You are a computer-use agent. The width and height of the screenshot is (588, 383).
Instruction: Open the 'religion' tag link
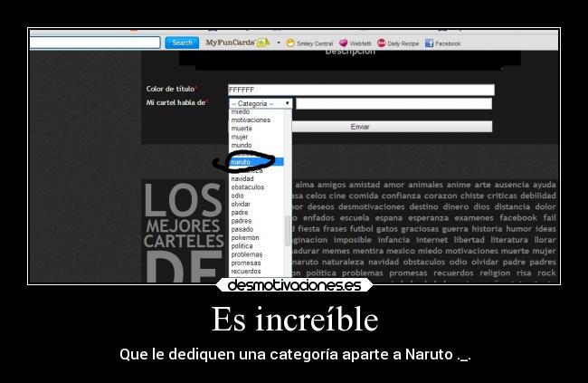tap(495, 273)
